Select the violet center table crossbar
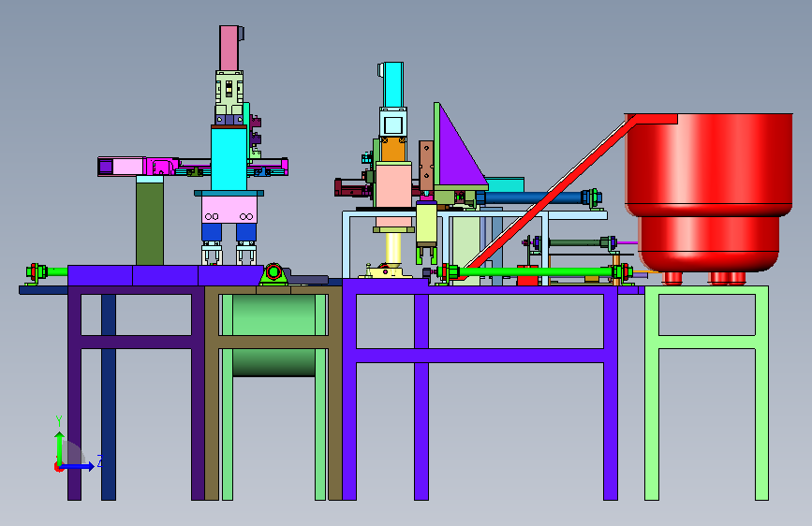 (x=480, y=356)
